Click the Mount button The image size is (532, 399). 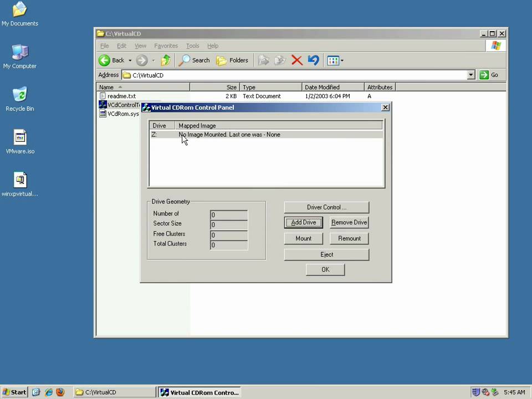304,238
